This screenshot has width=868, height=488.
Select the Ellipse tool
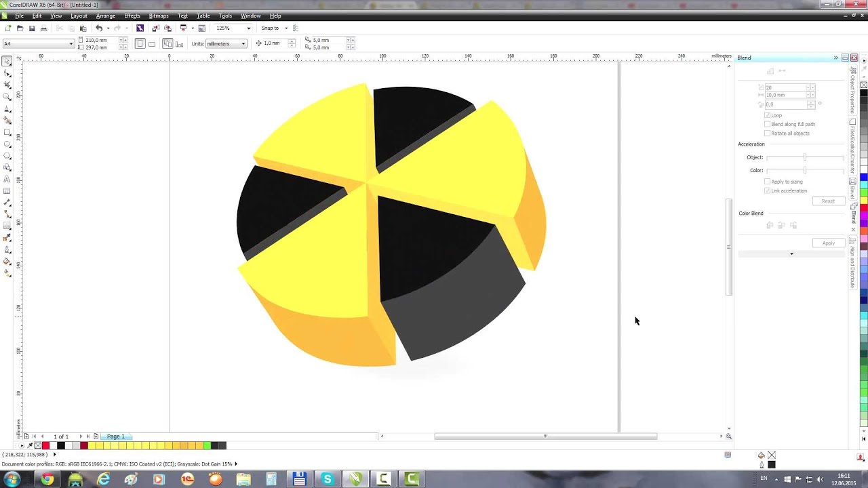pos(7,144)
